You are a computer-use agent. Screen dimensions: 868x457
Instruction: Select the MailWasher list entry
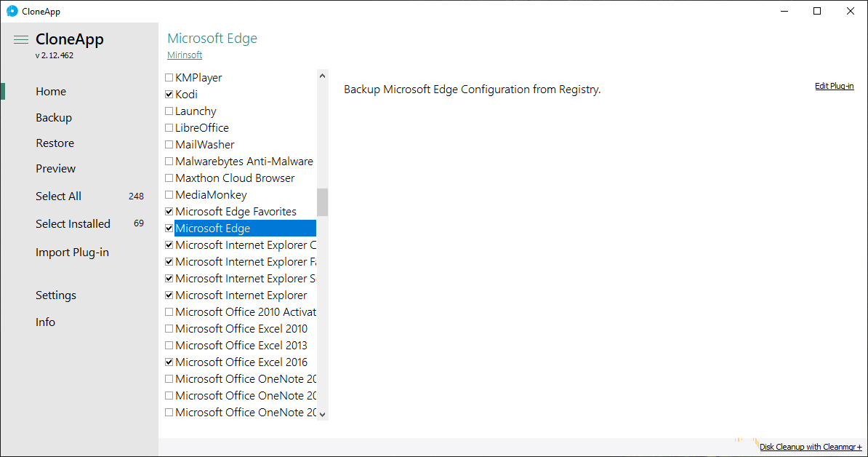click(x=205, y=145)
